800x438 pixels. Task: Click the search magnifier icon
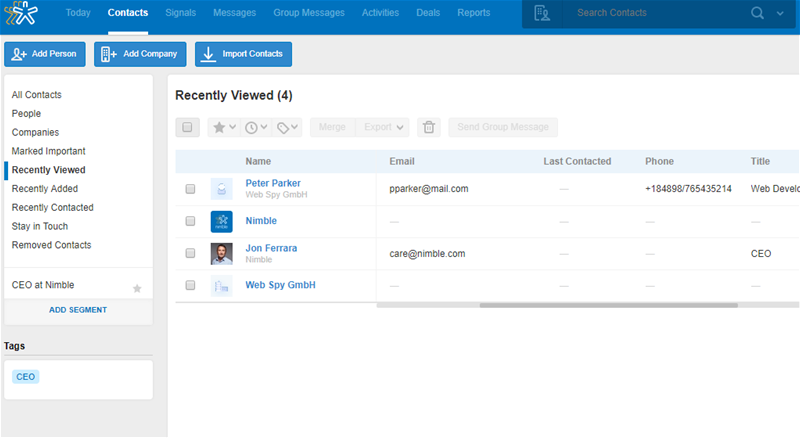pos(758,13)
